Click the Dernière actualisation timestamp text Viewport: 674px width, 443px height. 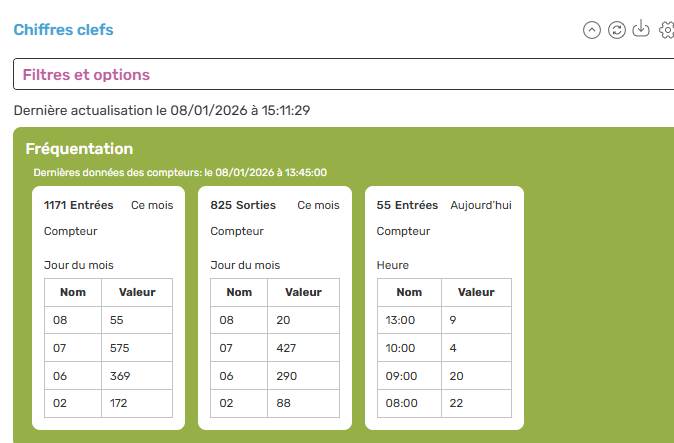point(162,110)
